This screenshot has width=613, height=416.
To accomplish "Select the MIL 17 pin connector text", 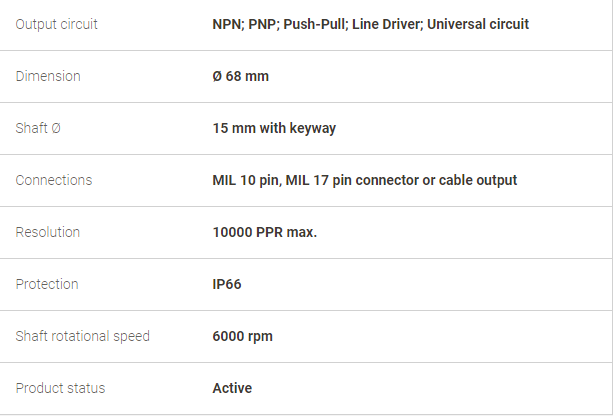I will click(x=356, y=180).
